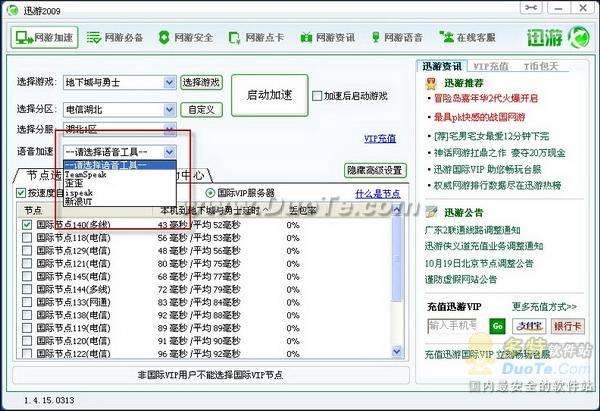The width and height of the screenshot is (600, 411).
Task: Open the 网游必备 toolbar section
Action: tap(115, 38)
